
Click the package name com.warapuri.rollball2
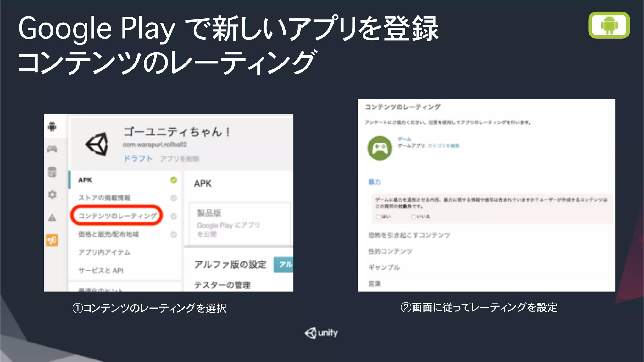(x=155, y=145)
